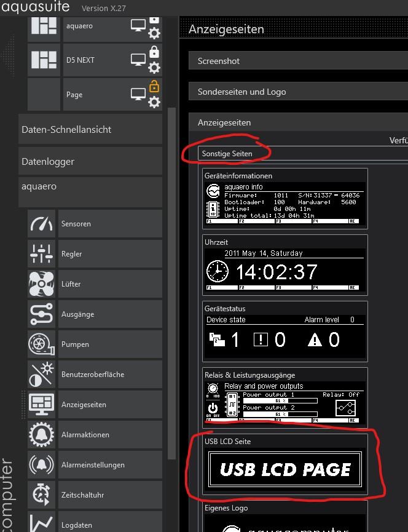Open the Ausgänge outputs icon

click(41, 314)
